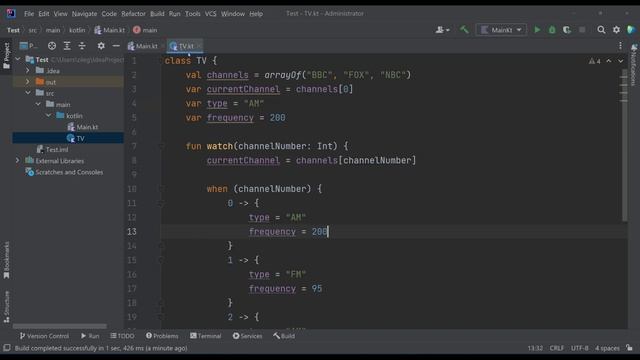The height and width of the screenshot is (360, 640).
Task: Open the Terminal tool window
Action: (x=205, y=336)
